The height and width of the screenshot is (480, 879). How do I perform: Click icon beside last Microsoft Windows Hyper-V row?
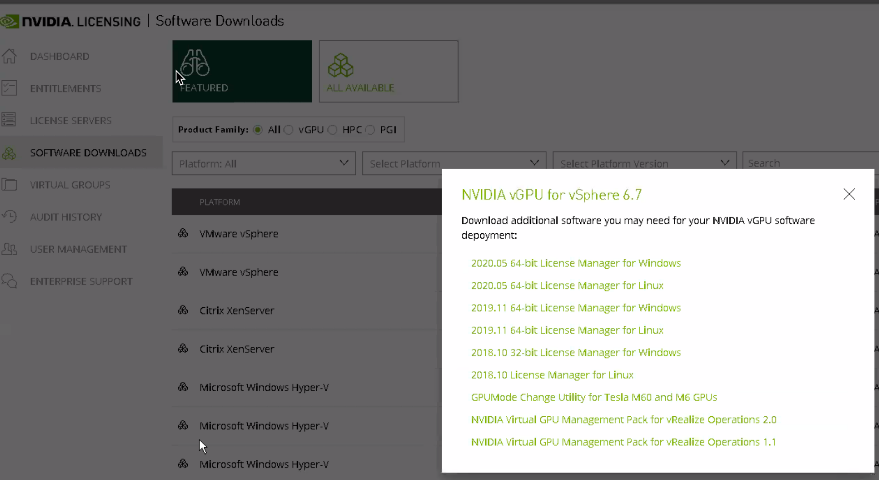coord(183,464)
